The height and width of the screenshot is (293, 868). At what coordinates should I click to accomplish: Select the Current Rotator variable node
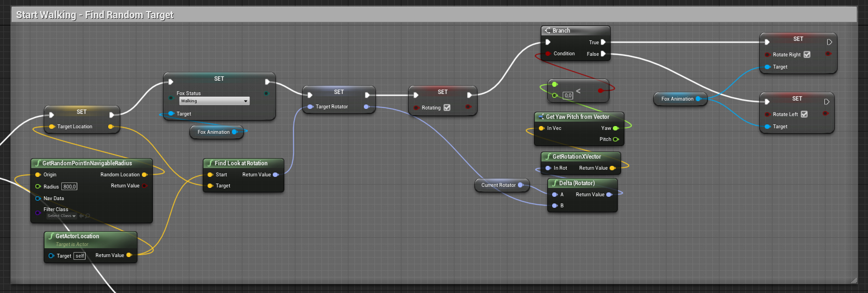click(498, 185)
